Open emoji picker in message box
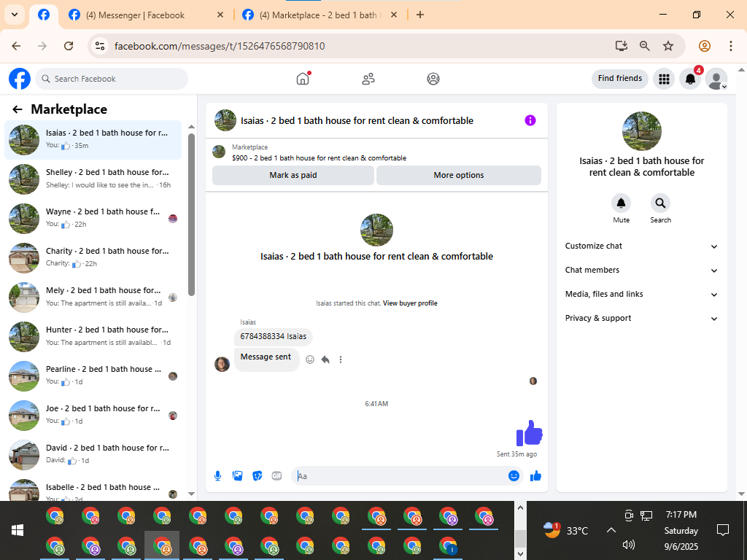 pos(514,475)
